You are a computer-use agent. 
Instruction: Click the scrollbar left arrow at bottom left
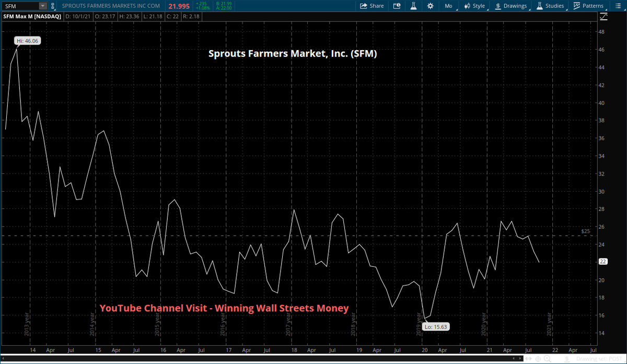click(3, 359)
